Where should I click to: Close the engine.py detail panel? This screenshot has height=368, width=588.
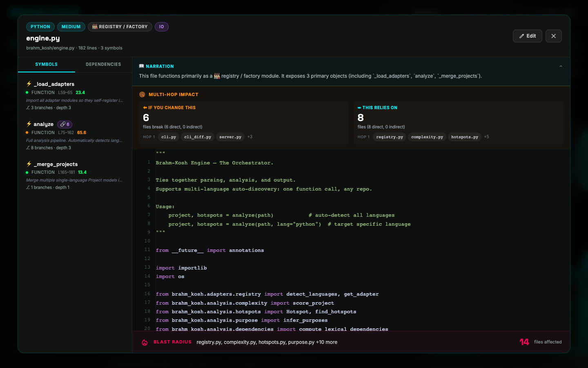click(553, 36)
